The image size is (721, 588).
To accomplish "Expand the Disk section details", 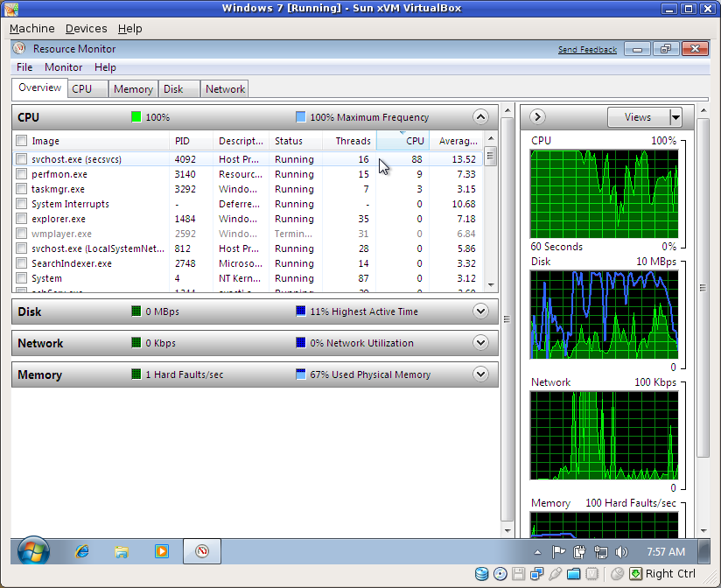I will [x=480, y=311].
